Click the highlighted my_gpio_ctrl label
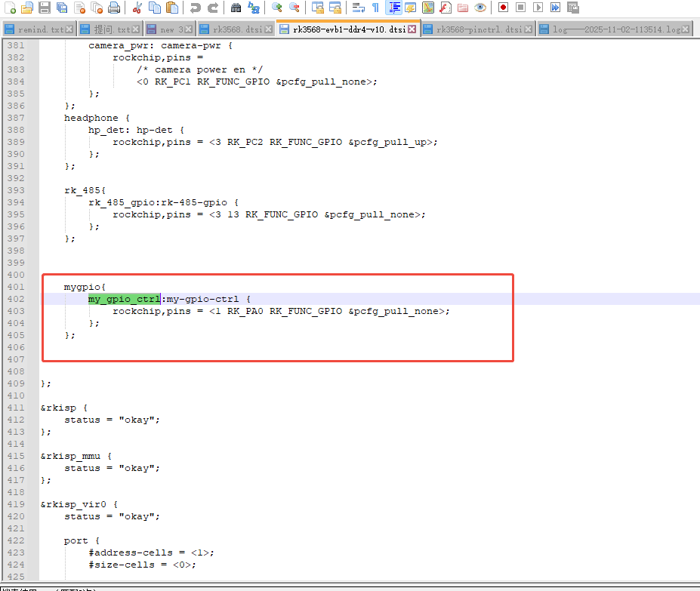Viewport: 700px width, 591px height. pyautogui.click(x=124, y=299)
